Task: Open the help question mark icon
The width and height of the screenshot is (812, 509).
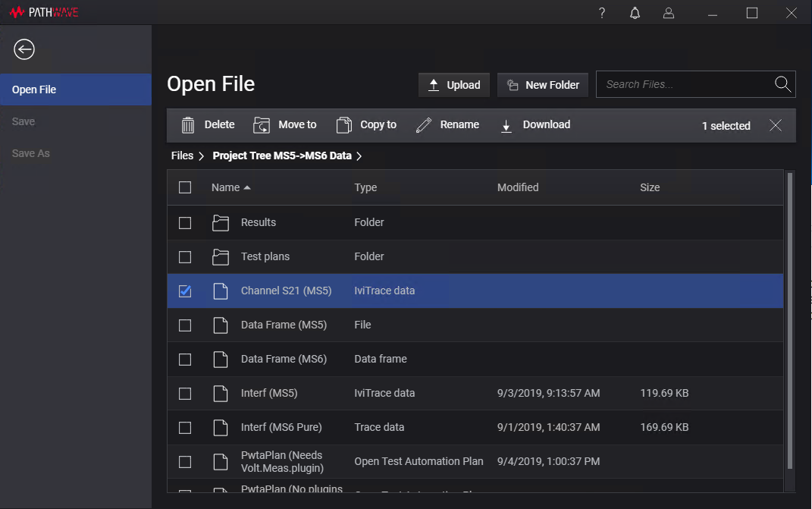Action: tap(602, 13)
